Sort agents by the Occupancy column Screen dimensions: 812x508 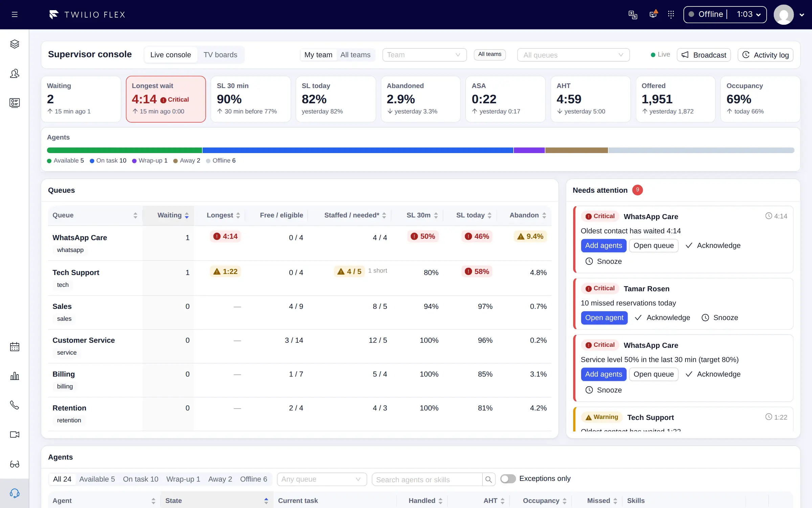[x=541, y=501]
